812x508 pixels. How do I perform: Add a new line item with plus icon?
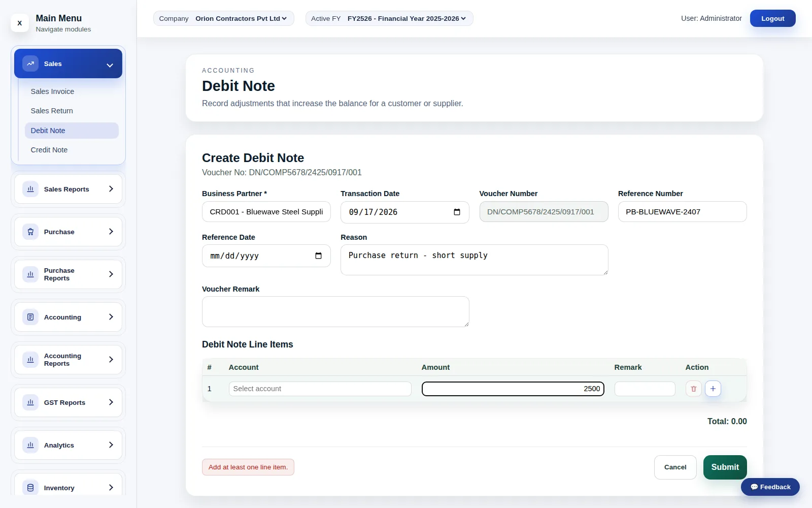713,389
